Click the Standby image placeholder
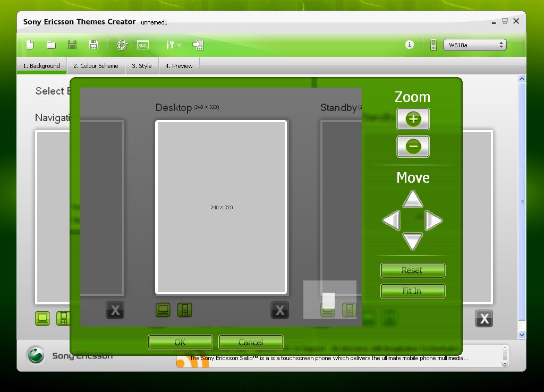Screen dimensions: 544x392 click(x=341, y=208)
